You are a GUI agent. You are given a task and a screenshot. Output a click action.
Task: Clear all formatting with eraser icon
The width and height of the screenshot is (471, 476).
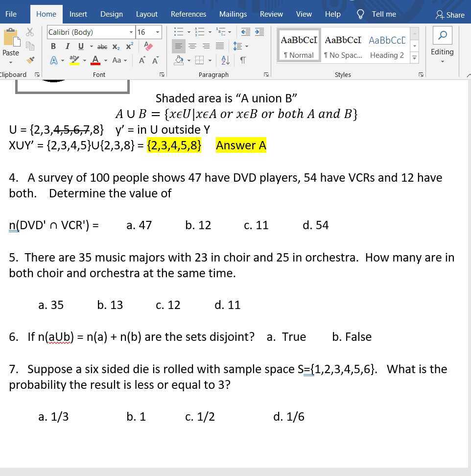pos(148,46)
